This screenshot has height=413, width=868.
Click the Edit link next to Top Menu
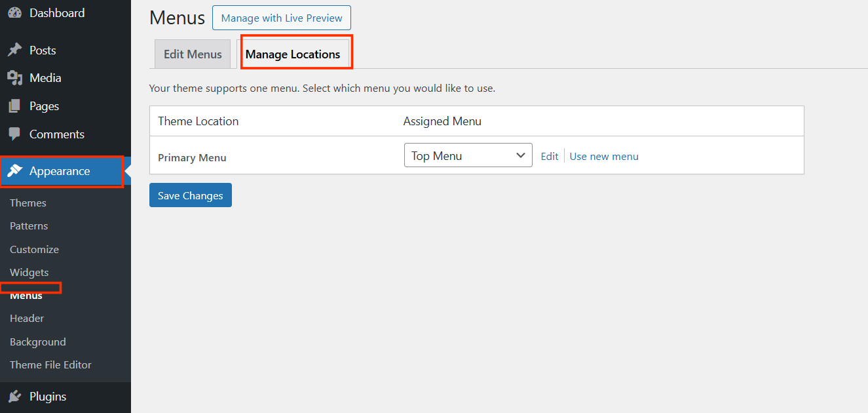(x=549, y=155)
